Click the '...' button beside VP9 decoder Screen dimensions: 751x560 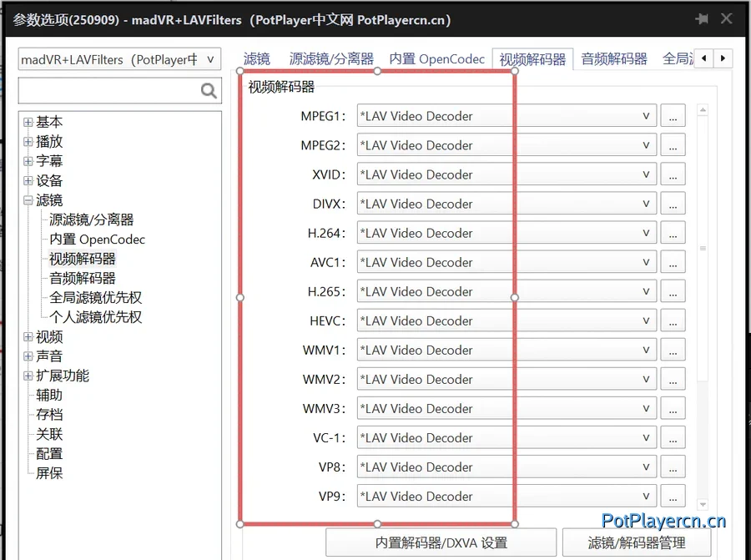673,495
